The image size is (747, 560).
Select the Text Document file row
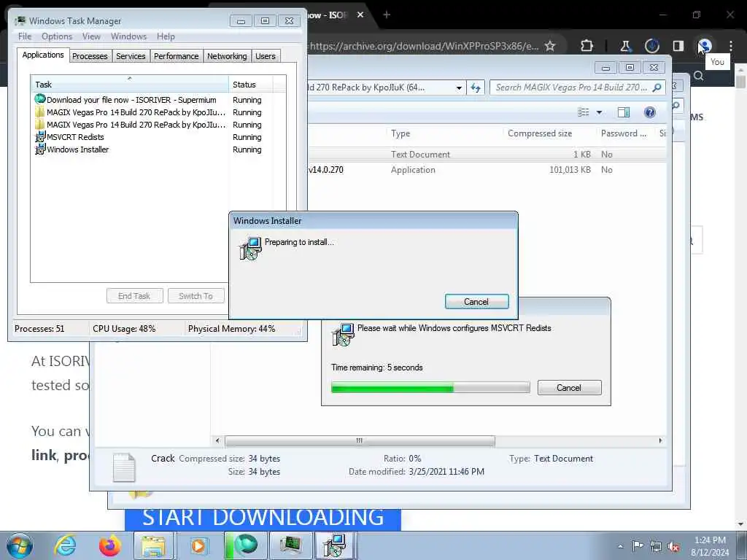(487, 155)
